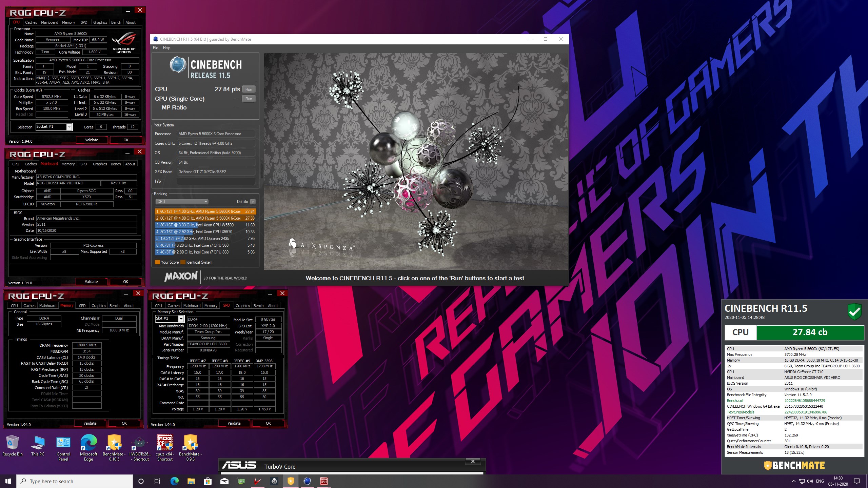Viewport: 868px width, 488px height.
Task: Click the taskbar search box
Action: pyautogui.click(x=75, y=481)
